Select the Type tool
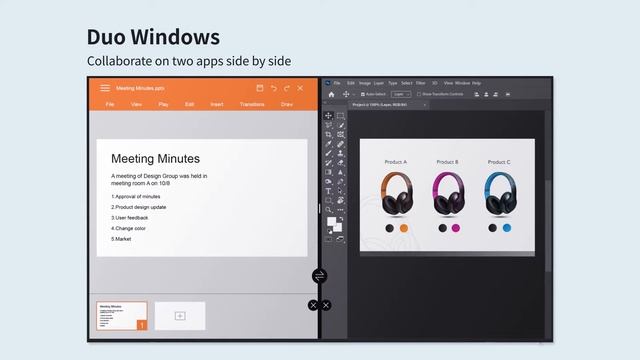The width and height of the screenshot is (640, 360). (x=328, y=191)
